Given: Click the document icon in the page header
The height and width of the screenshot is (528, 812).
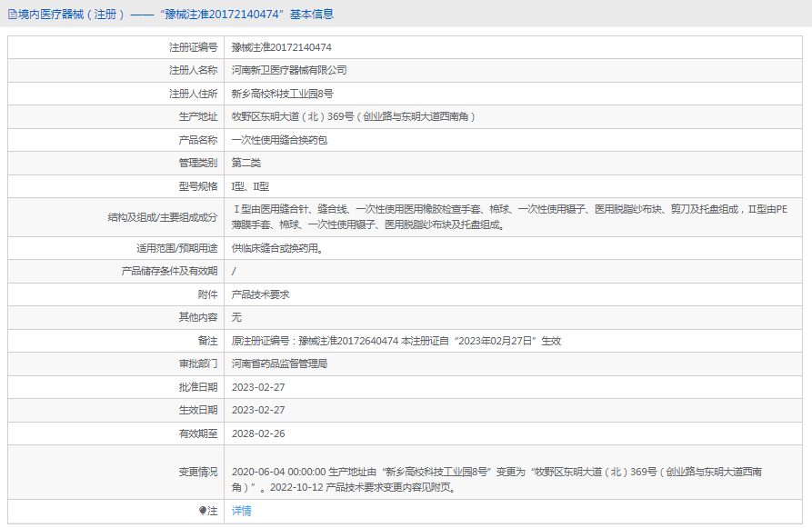Looking at the screenshot, I should point(13,15).
